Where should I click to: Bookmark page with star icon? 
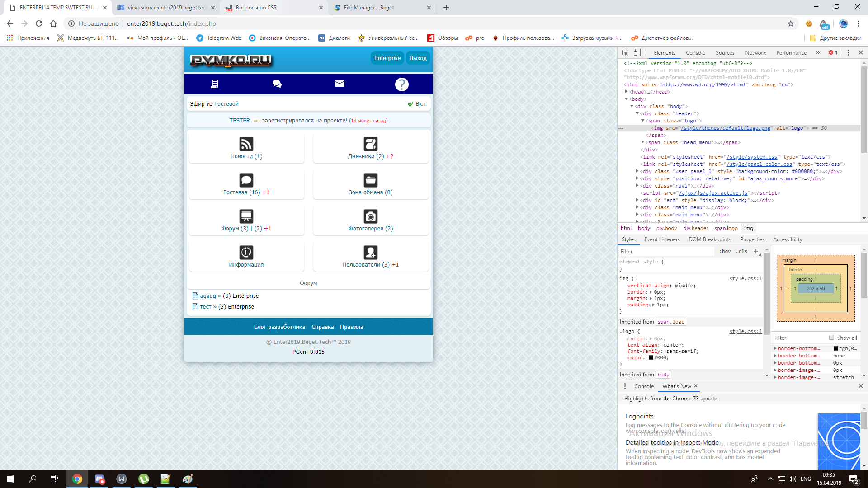point(791,23)
